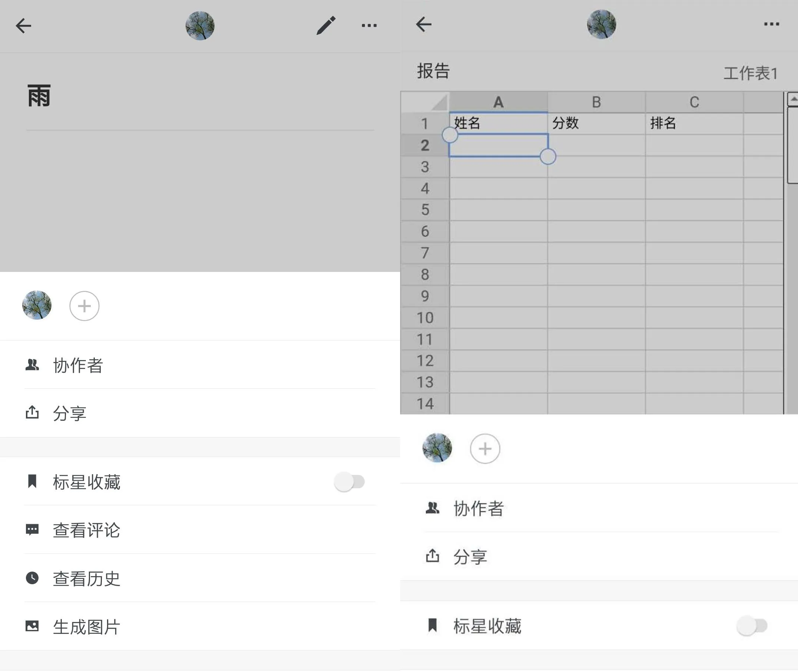Choose 生成图片 to export as image
Image resolution: width=798 pixels, height=672 pixels.
86,627
